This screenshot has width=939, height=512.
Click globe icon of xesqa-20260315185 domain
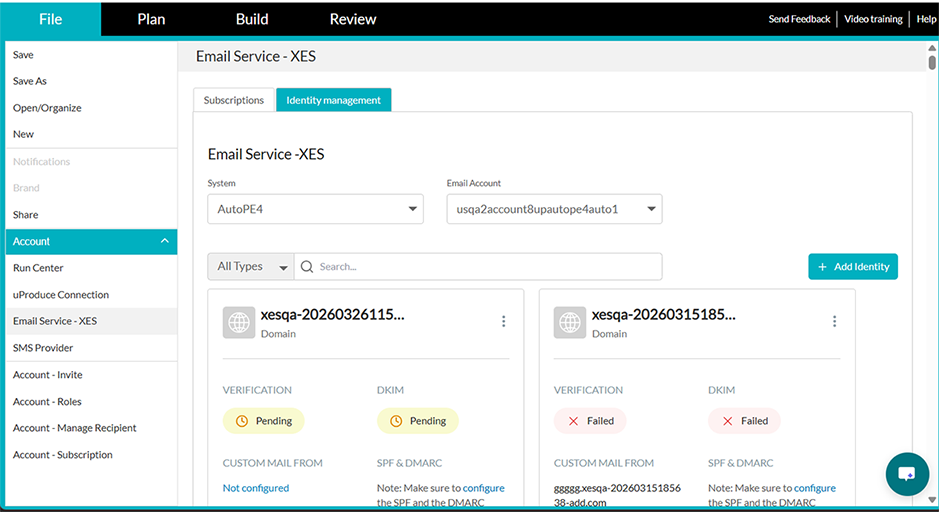point(569,323)
